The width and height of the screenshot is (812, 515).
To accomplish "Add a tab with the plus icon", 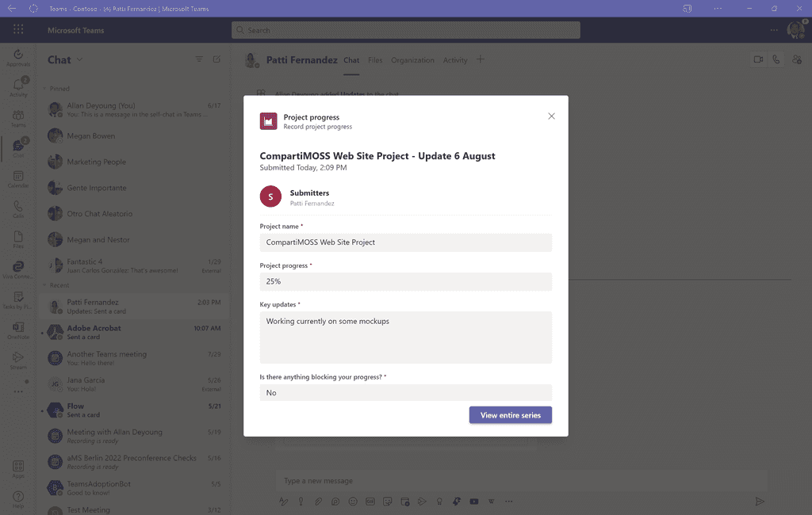I will 481,59.
